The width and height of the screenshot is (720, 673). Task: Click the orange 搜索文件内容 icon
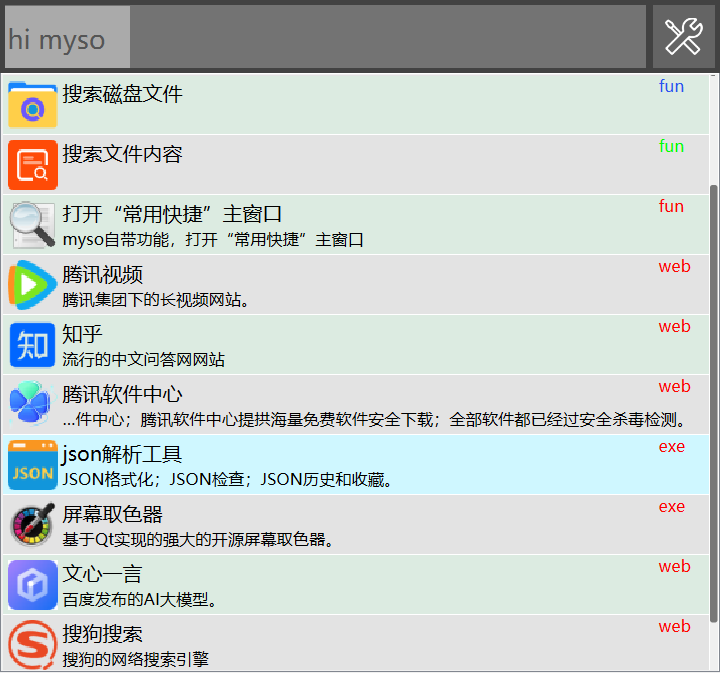(33, 164)
